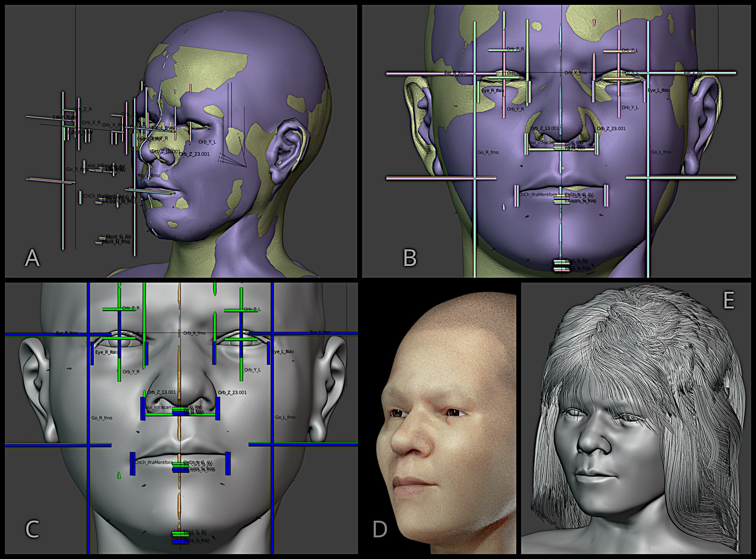Click the large letter C panel label
The width and height of the screenshot is (756, 559).
(x=32, y=530)
